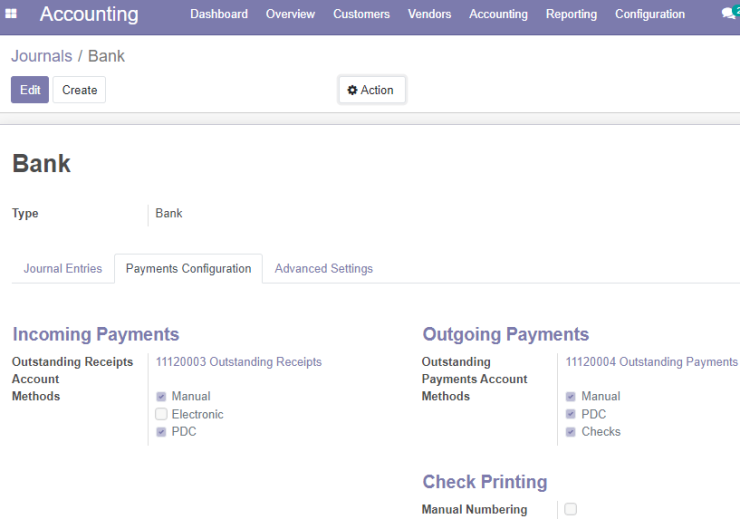The width and height of the screenshot is (740, 519).
Task: Enable the Manual Numbering checkbox
Action: coord(571,509)
